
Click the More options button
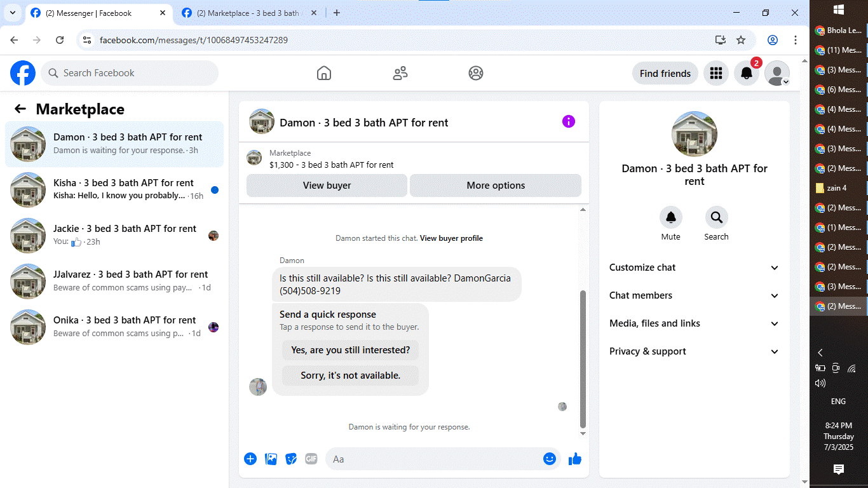[496, 186]
